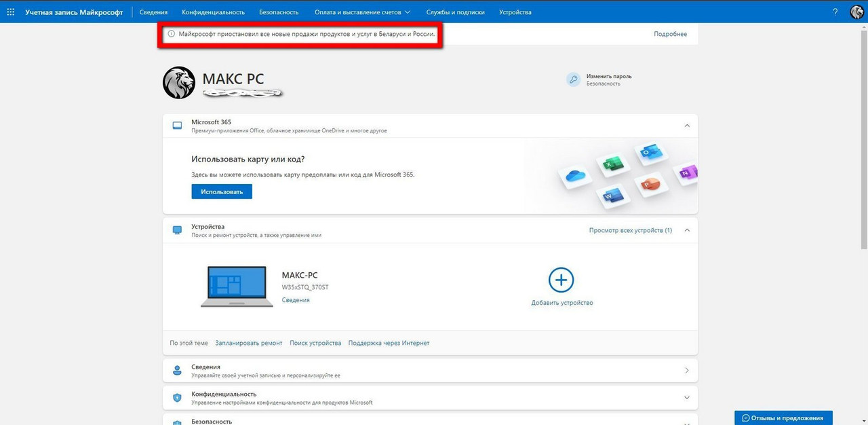868x425 pixels.
Task: Click Поиск устройства link
Action: [315, 343]
